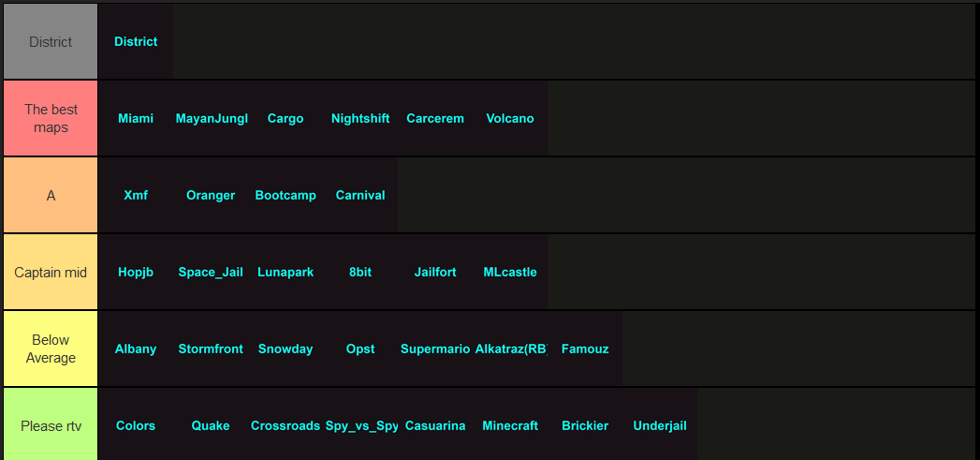Click the Space_Jail tile
The image size is (980, 460).
211,272
